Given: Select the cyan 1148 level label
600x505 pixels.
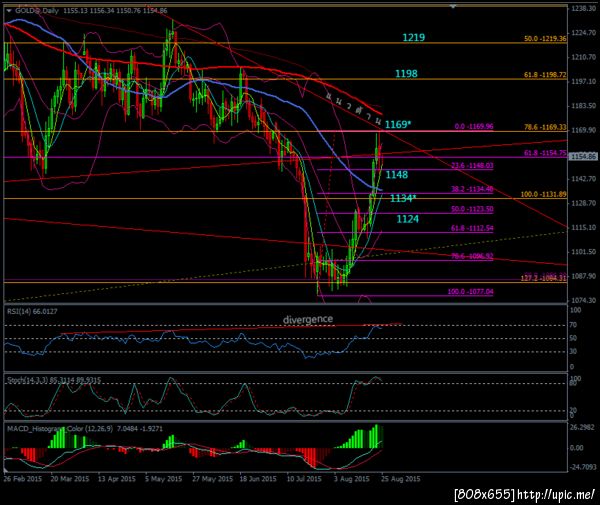Looking at the screenshot, I should click(x=397, y=175).
